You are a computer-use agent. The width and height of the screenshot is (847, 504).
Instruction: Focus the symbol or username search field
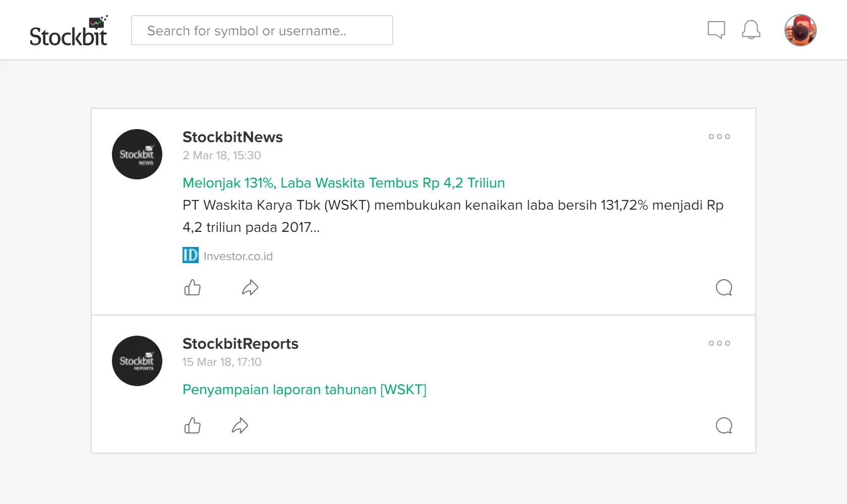pyautogui.click(x=262, y=30)
